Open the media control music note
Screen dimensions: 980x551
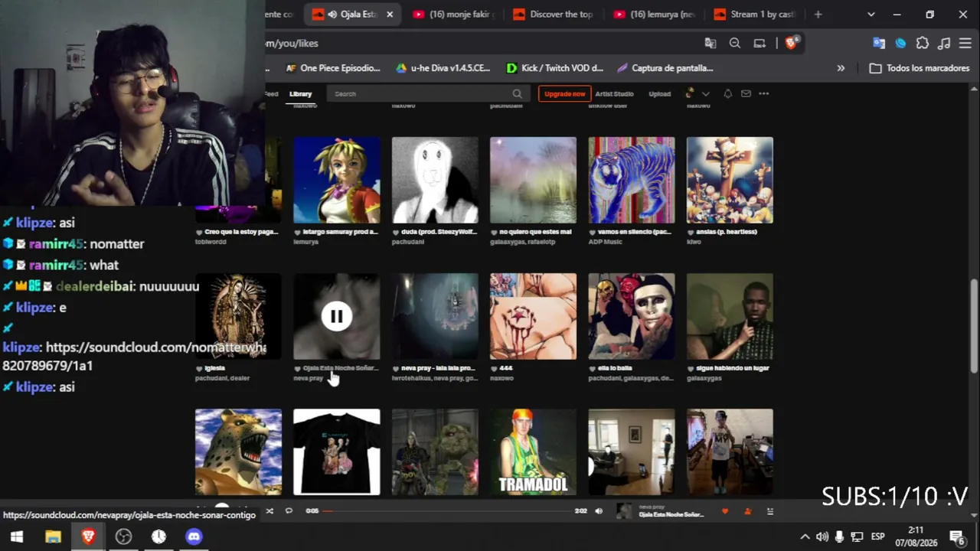tap(944, 44)
